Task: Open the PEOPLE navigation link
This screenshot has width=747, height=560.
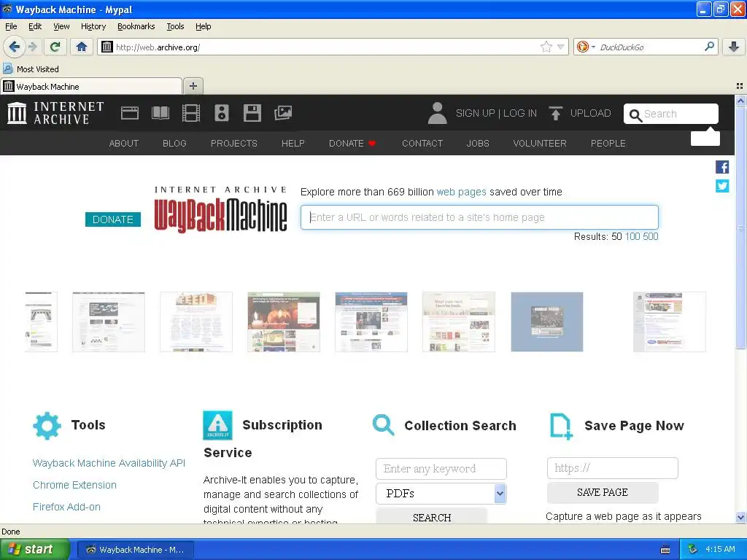Action: [608, 144]
